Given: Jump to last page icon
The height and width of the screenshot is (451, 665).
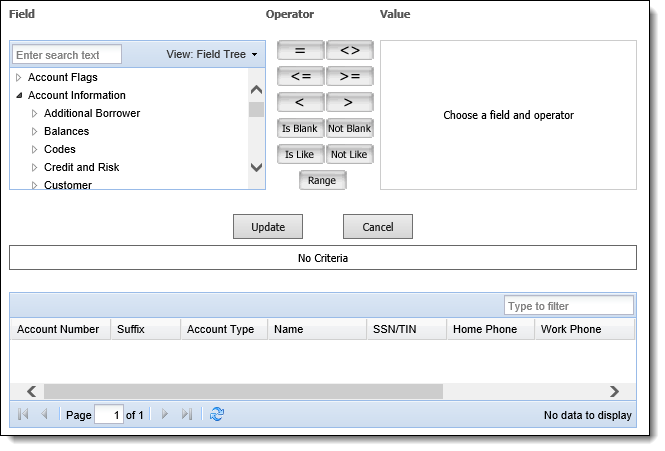Looking at the screenshot, I should click(187, 414).
